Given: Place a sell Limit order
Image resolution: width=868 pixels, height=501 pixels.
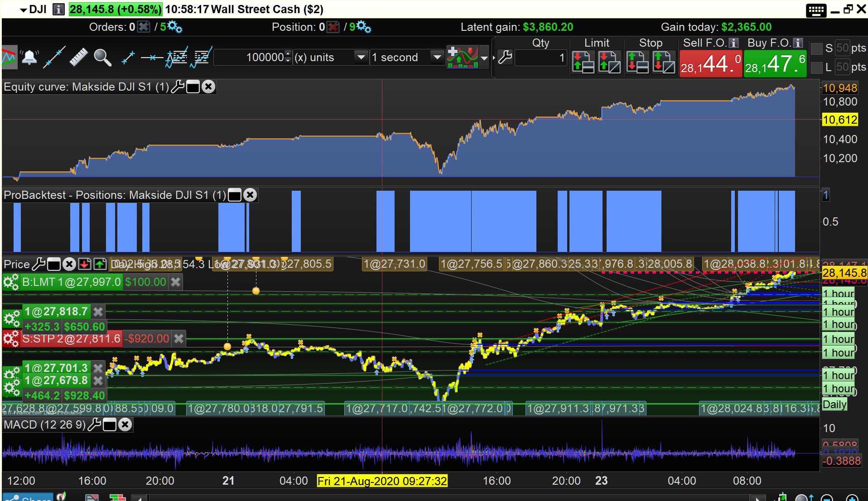Looking at the screenshot, I should click(583, 62).
